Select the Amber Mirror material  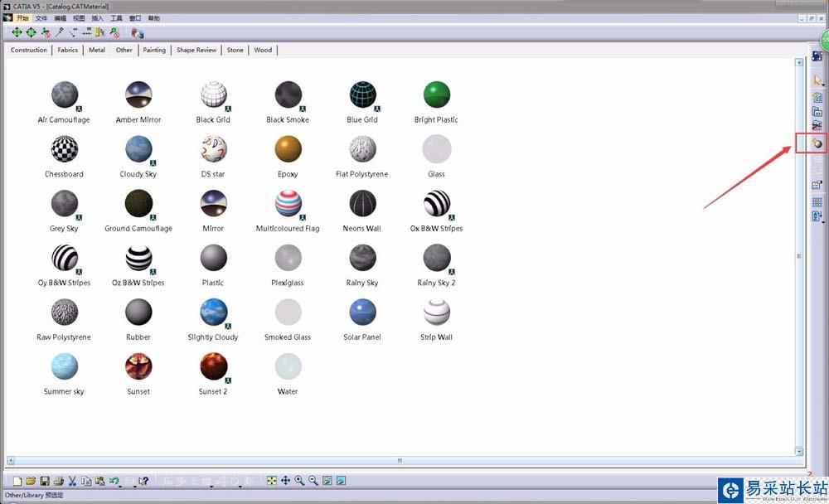138,94
